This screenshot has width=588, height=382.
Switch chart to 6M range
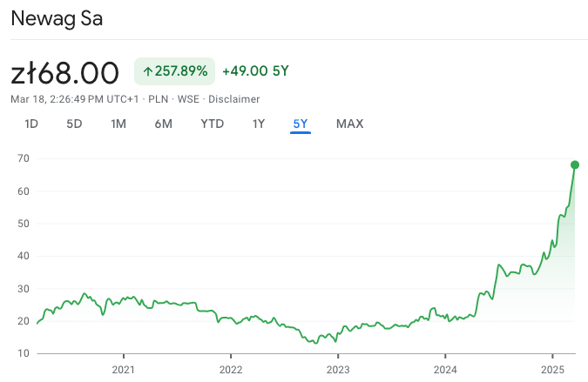pyautogui.click(x=163, y=124)
